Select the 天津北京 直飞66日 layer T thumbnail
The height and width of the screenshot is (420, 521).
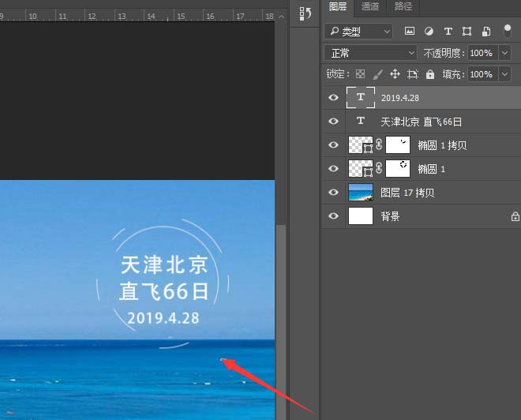pos(361,122)
